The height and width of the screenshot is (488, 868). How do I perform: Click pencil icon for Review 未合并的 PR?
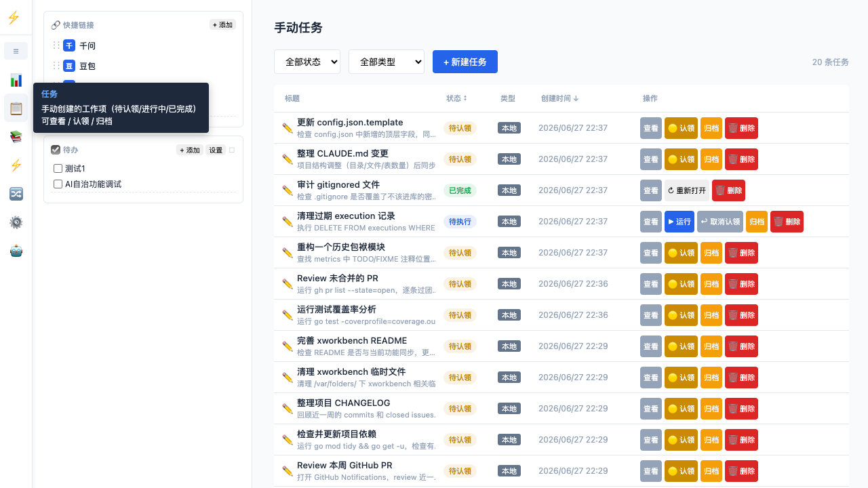click(x=288, y=284)
